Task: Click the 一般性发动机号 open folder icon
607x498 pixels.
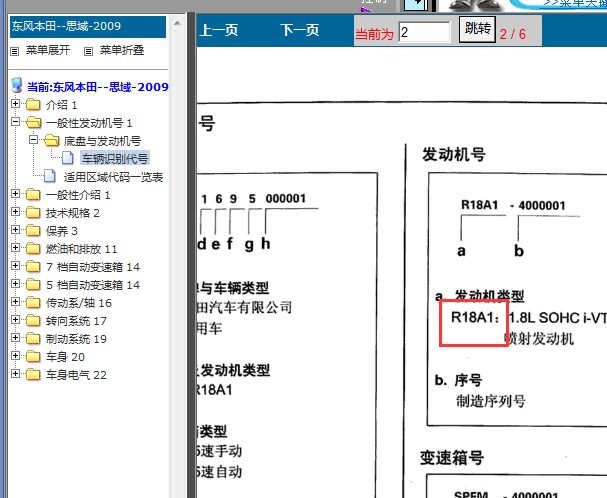Action: pyautogui.click(x=34, y=123)
